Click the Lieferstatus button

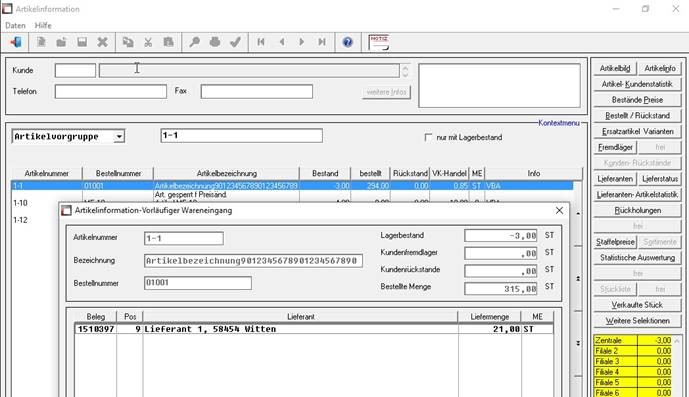coord(660,179)
